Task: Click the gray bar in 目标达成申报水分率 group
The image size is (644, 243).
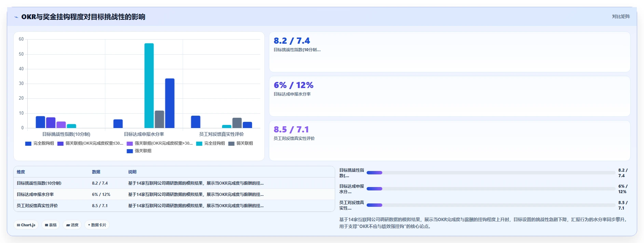Action: click(159, 119)
